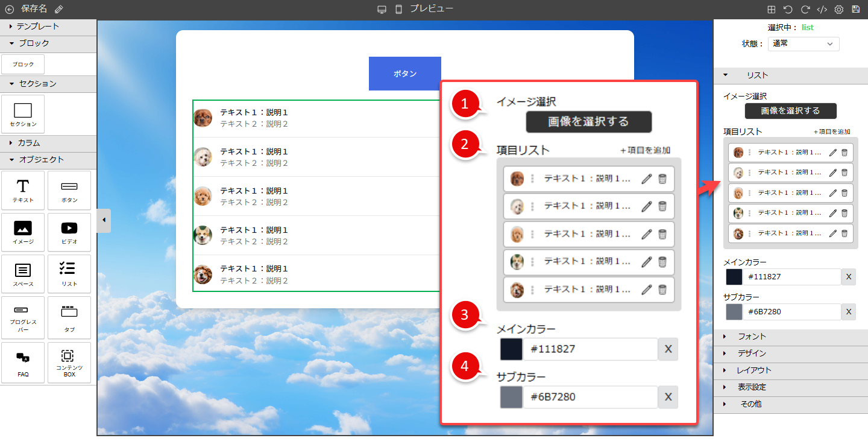Select the FAQ object
The height and width of the screenshot is (441, 868).
point(23,363)
